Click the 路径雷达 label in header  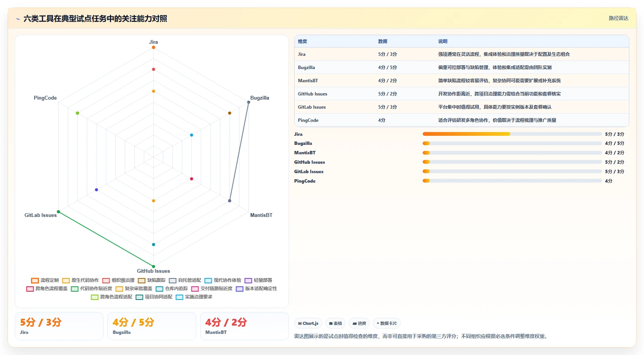tap(618, 18)
